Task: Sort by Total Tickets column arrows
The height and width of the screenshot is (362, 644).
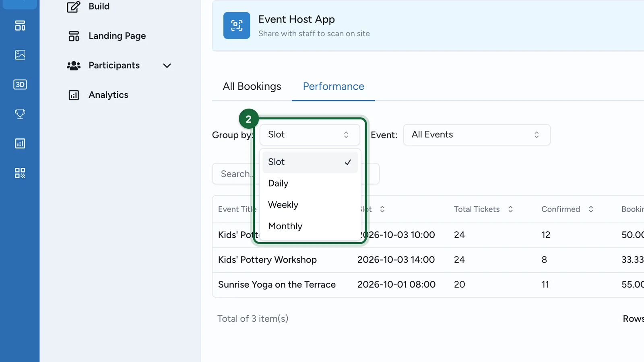Action: pyautogui.click(x=510, y=209)
